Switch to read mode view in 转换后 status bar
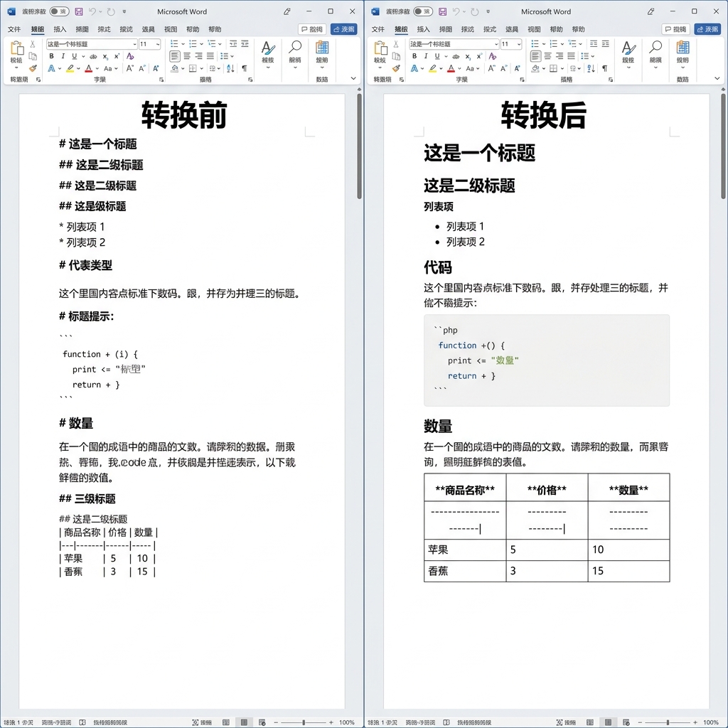The image size is (728, 728). point(589,722)
